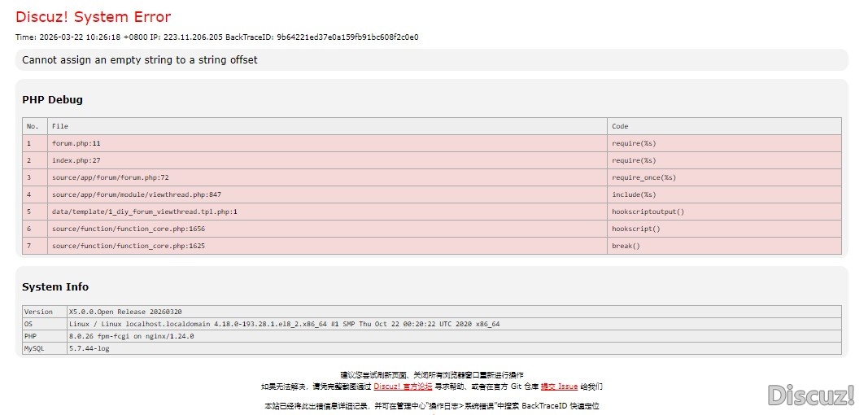
Task: Open the Discuz! 官方论坛 link
Action: coord(401,387)
